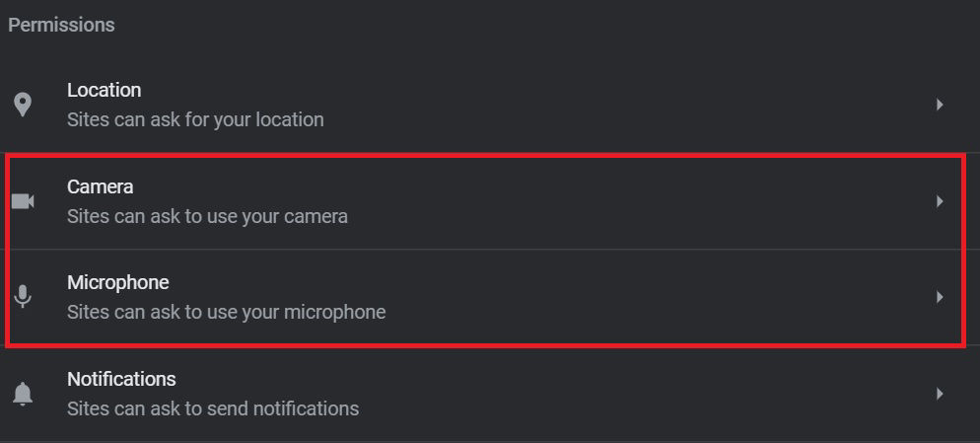
Task: Open Location permission settings
Action: [x=490, y=105]
